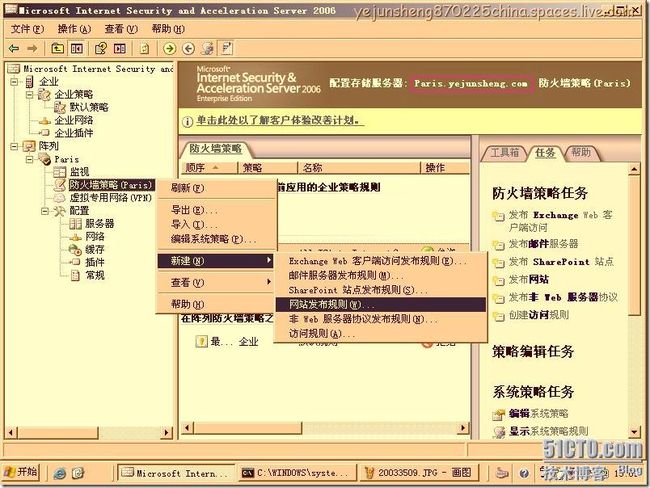Open the 查看(V) menu bar item
Viewport: 650px width, 488px height.
[121, 29]
